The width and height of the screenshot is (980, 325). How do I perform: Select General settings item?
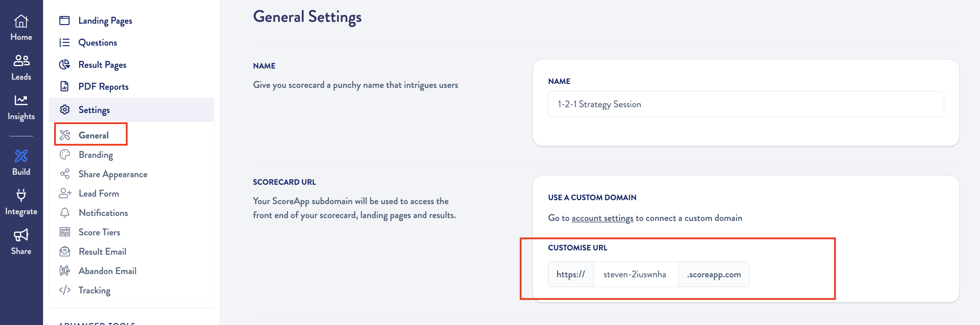click(x=93, y=135)
